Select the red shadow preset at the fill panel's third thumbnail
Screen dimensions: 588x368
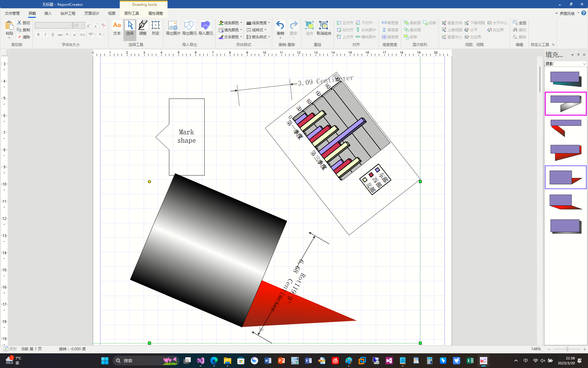pos(565,128)
